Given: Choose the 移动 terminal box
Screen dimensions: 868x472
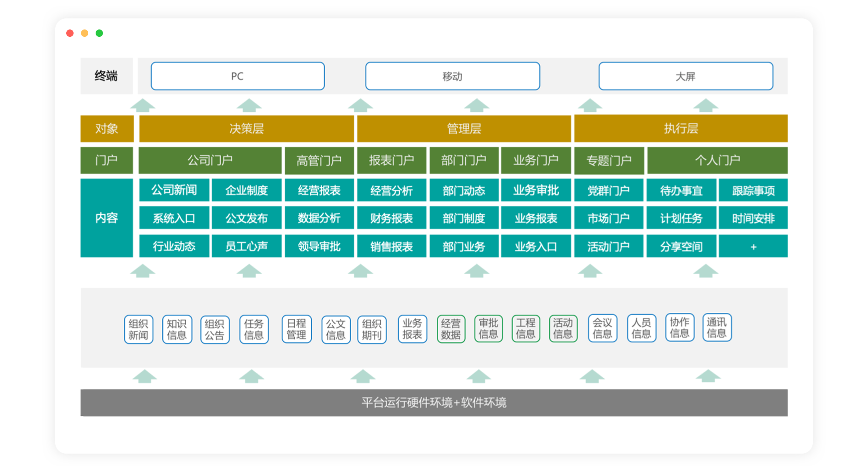Looking at the screenshot, I should [452, 76].
